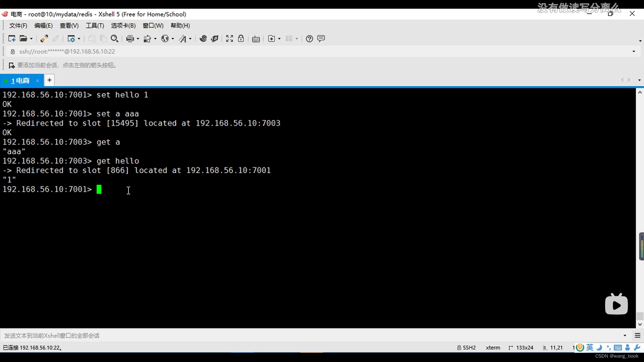Expand the compose bar dropdown arrow

[625, 336]
